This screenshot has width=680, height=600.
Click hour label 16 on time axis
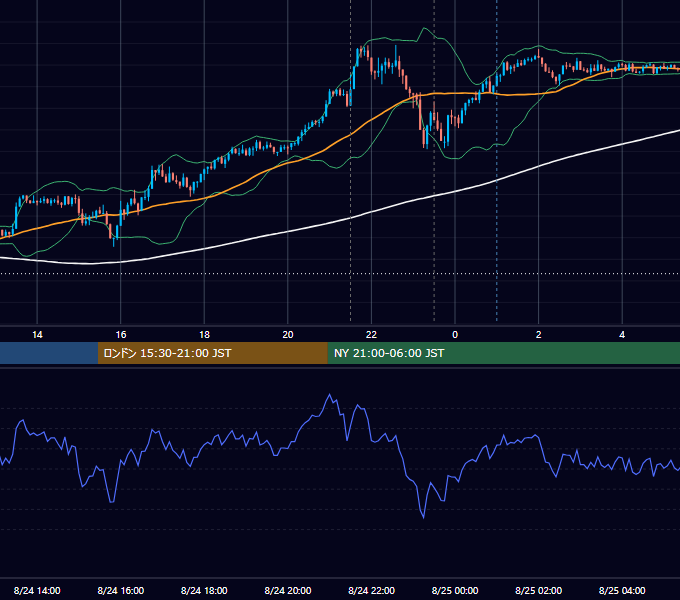(x=121, y=335)
